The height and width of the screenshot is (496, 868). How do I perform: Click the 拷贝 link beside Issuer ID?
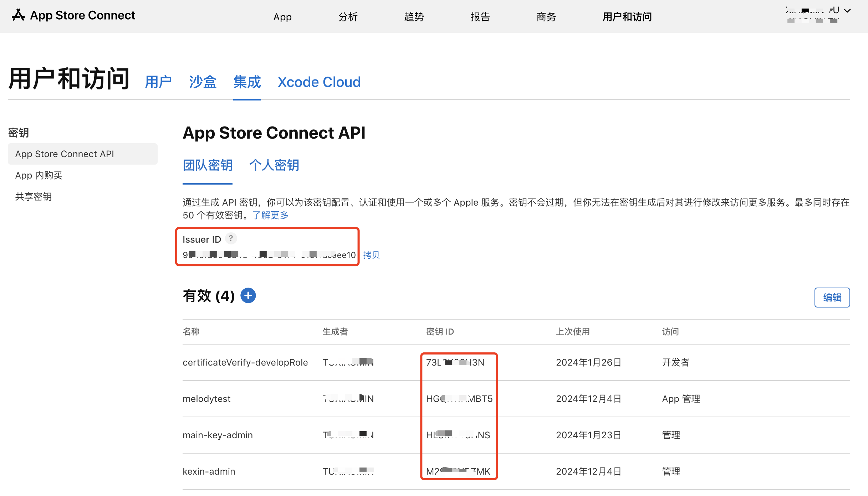pos(371,255)
